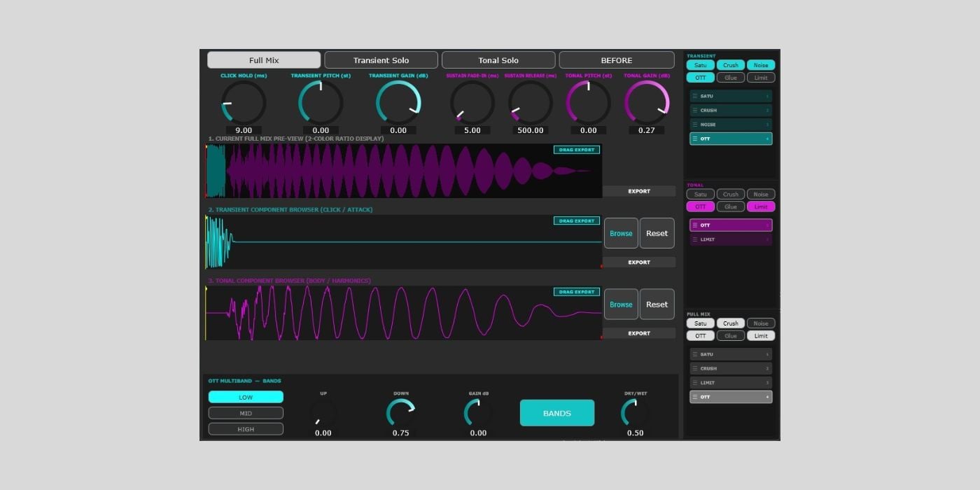Image resolution: width=980 pixels, height=490 pixels.
Task: Disable OTT in the Transient section
Action: click(x=700, y=78)
